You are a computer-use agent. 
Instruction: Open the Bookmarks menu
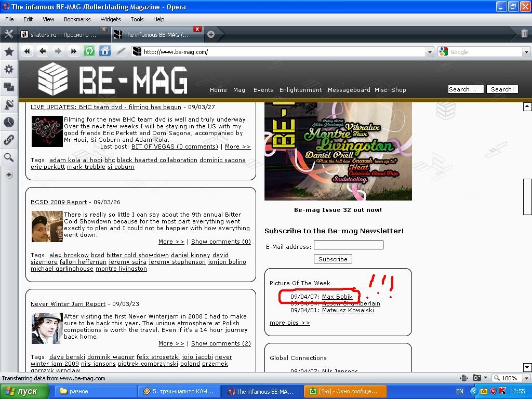(x=77, y=19)
